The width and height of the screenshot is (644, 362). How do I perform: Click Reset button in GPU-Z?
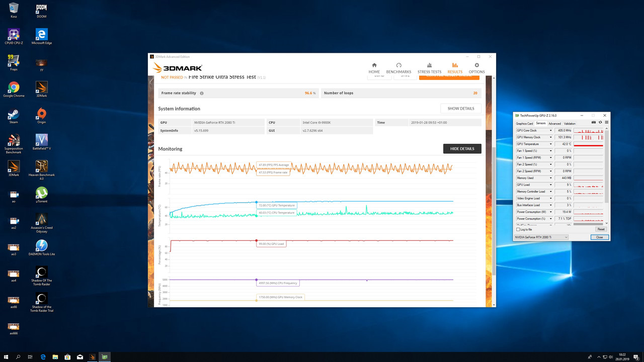601,229
